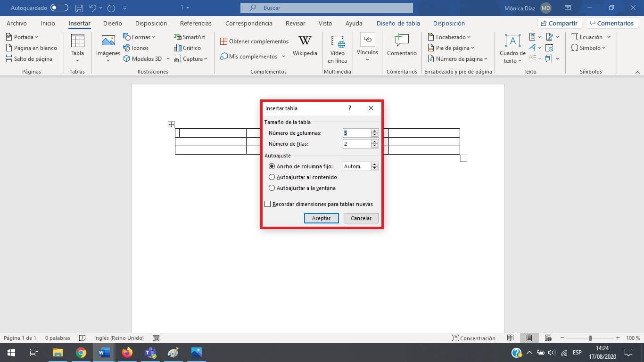
Task: Open the Archivo tab
Action: pyautogui.click(x=17, y=23)
